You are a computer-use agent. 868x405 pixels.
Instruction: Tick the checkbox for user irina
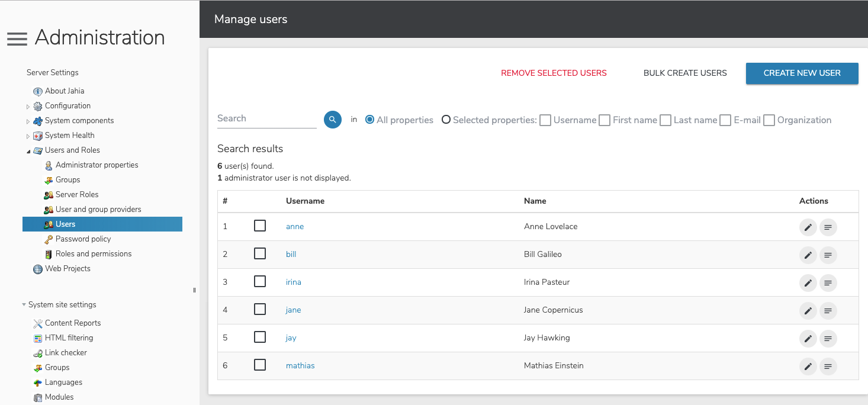pyautogui.click(x=259, y=282)
